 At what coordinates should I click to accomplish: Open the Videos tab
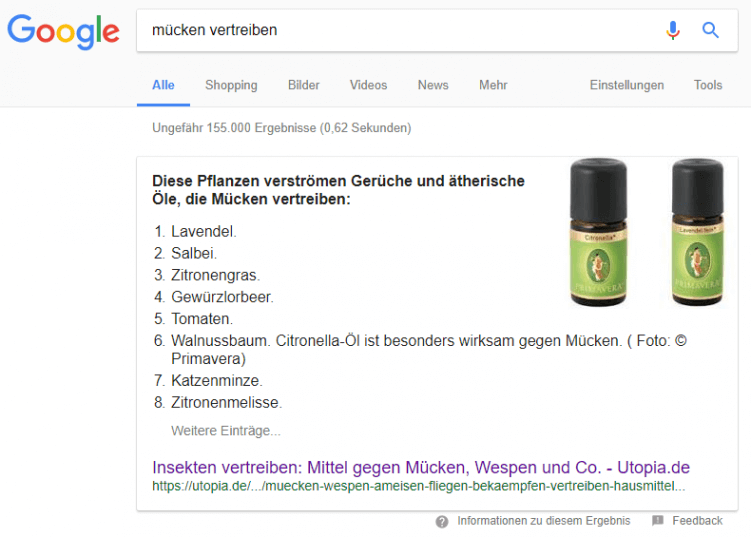coord(368,85)
